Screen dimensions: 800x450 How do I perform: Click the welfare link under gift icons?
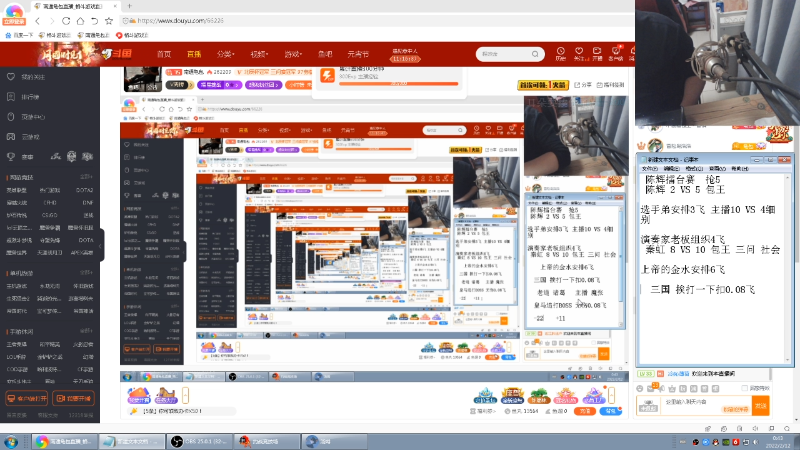pos(482,411)
